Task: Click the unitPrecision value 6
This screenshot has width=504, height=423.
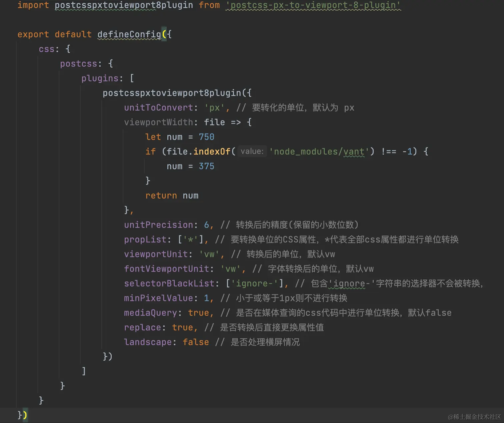Action: click(x=206, y=224)
